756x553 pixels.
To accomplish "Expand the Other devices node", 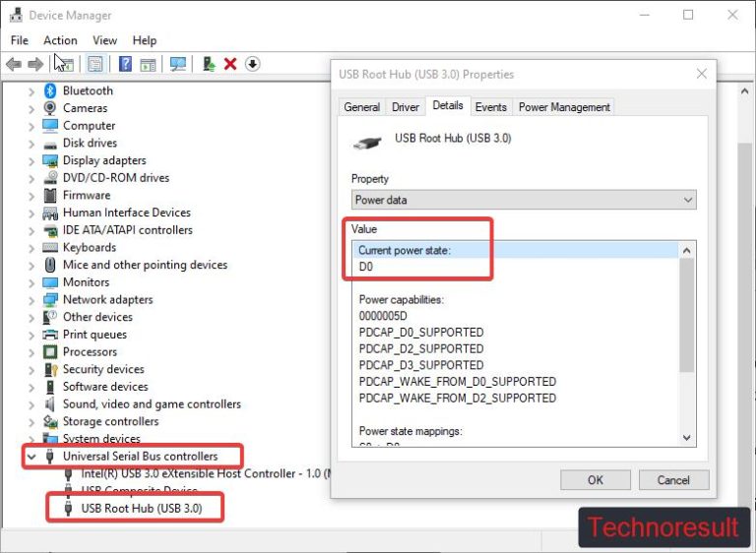I will coord(31,317).
